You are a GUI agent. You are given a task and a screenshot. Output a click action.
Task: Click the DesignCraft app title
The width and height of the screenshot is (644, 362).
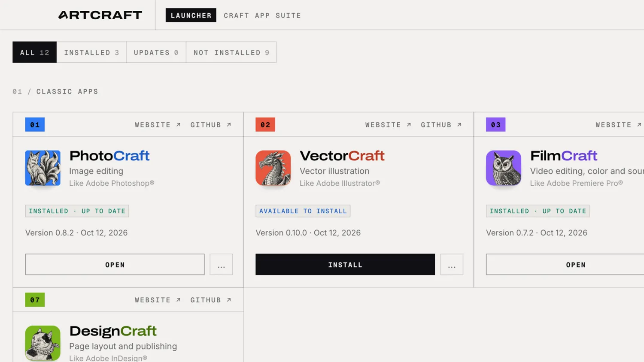113,331
